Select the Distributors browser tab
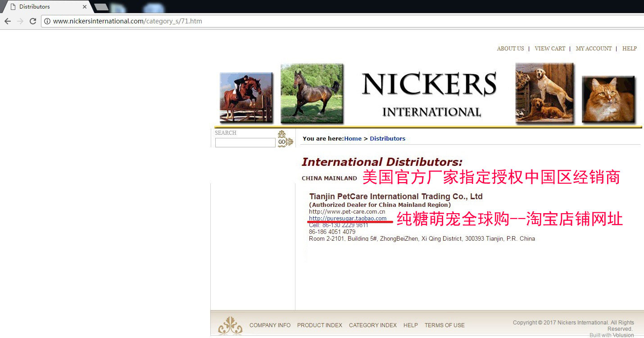 point(46,7)
